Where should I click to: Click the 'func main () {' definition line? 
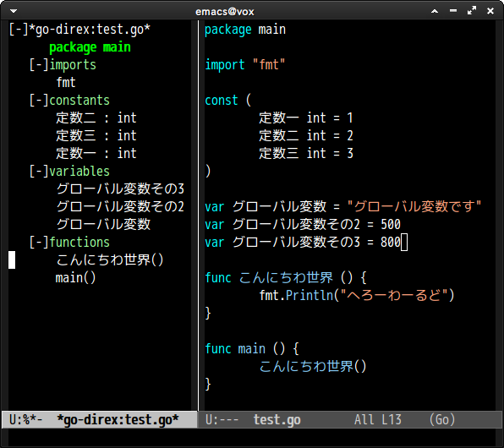[x=252, y=349]
